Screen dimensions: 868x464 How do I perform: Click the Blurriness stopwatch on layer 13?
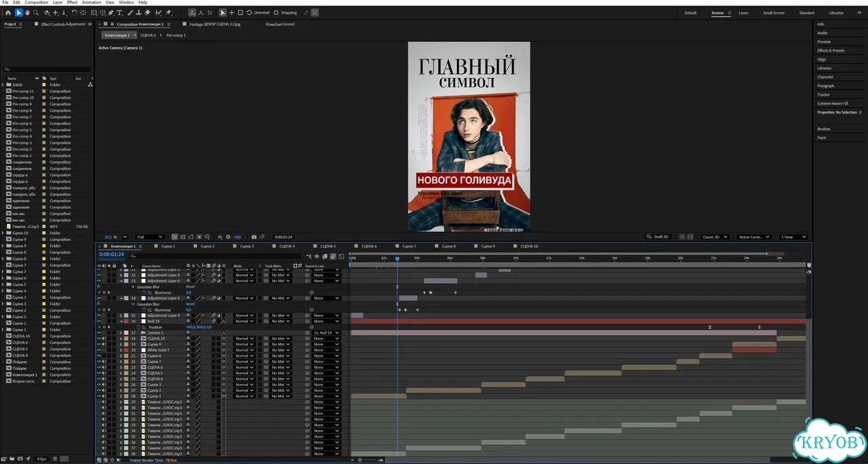144,292
